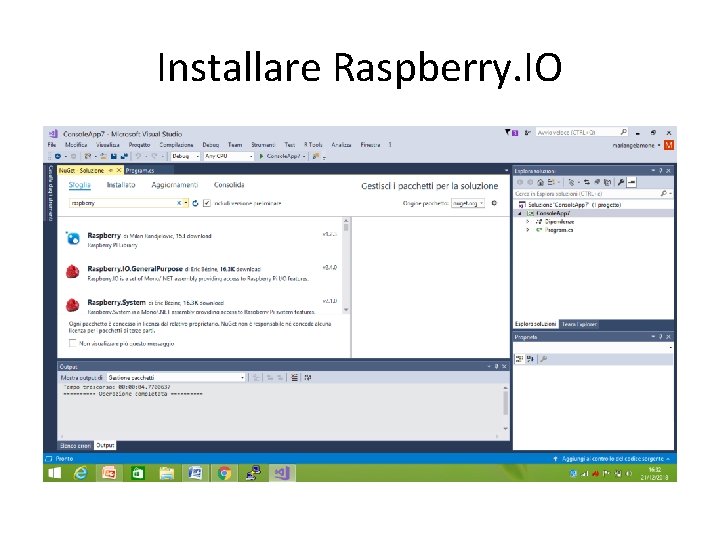720x540 pixels.
Task: Open the search history dropdown arrow
Action: point(186,203)
